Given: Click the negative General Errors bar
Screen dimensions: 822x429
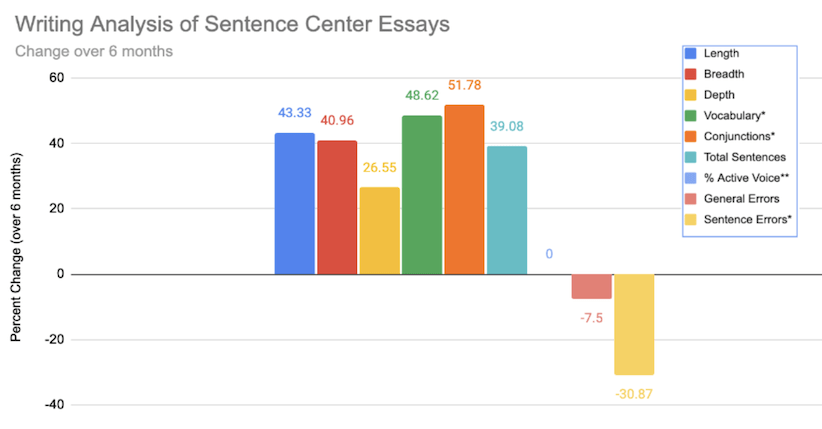Looking at the screenshot, I should point(591,286).
